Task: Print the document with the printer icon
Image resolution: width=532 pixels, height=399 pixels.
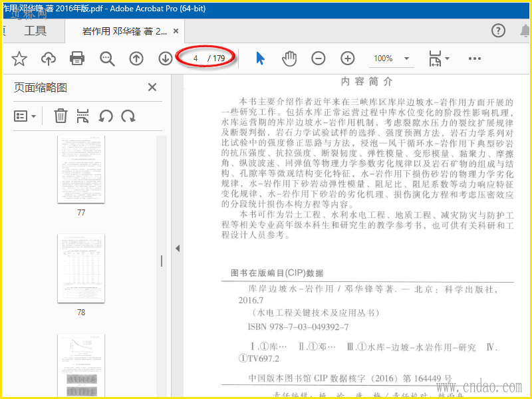Action: [77, 59]
